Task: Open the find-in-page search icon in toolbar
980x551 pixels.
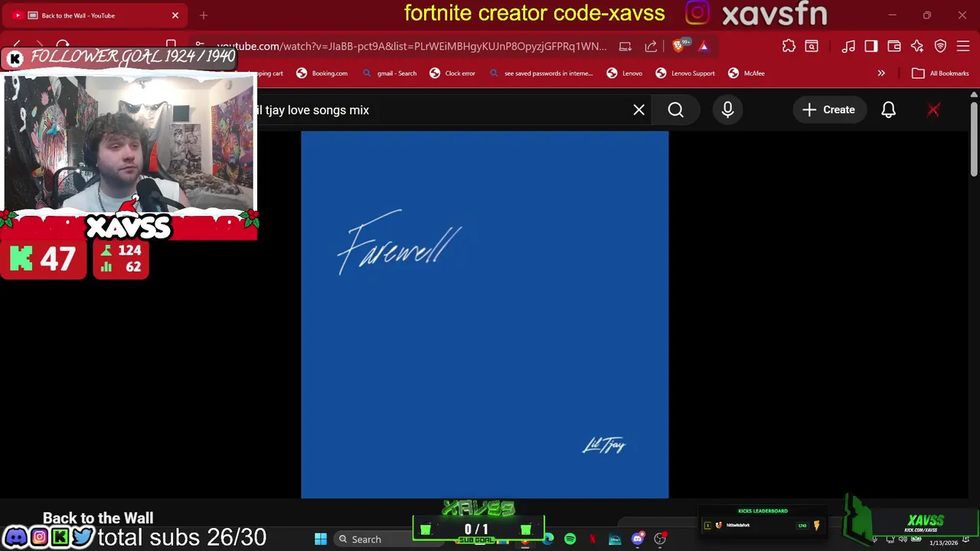Action: pos(812,46)
